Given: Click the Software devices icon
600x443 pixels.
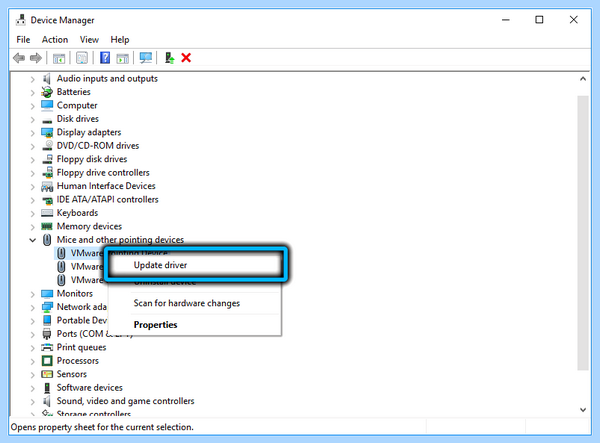Looking at the screenshot, I should (x=47, y=388).
